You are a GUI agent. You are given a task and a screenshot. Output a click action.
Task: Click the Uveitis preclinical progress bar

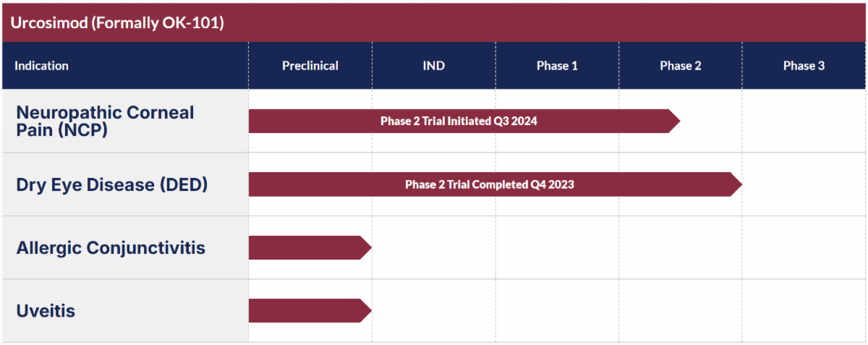pyautogui.click(x=310, y=310)
